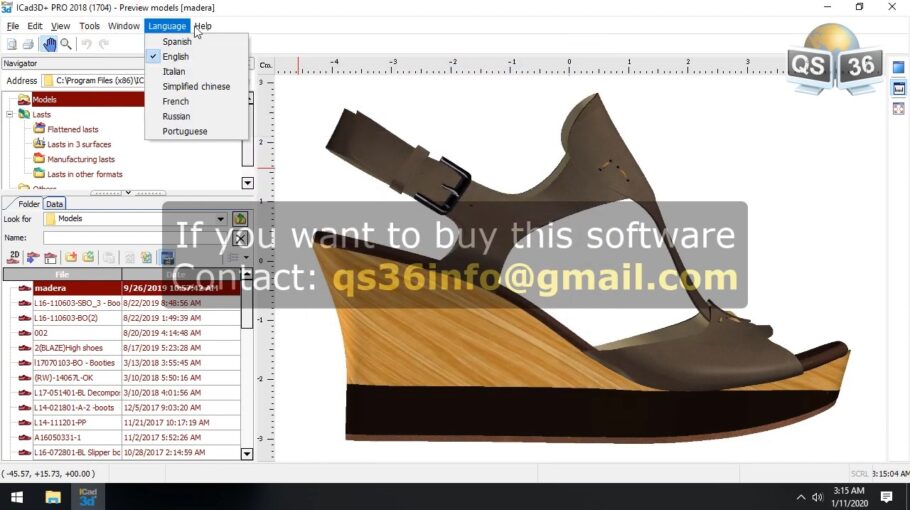Screen dimensions: 910x510
Task: Show hidden system tray icons chevron
Action: tap(801, 497)
